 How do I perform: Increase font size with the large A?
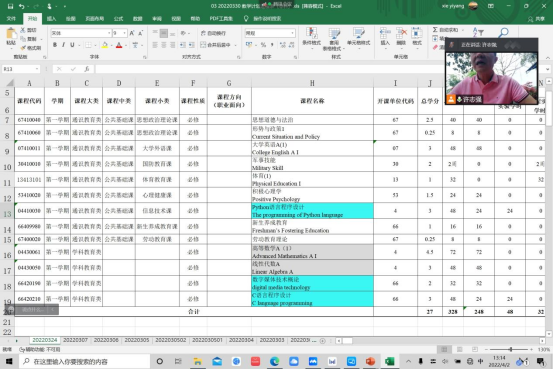tap(132, 33)
